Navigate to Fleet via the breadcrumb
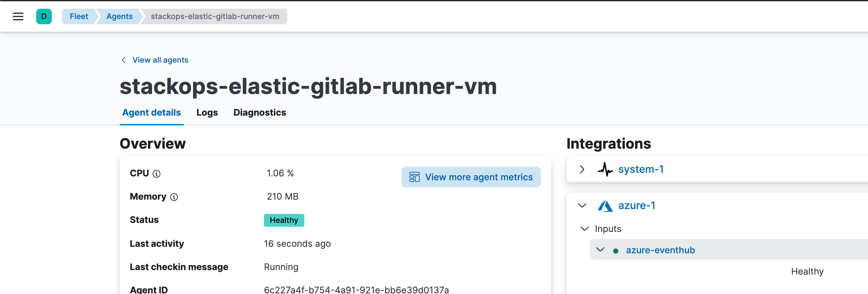This screenshot has height=294, width=868. (79, 16)
